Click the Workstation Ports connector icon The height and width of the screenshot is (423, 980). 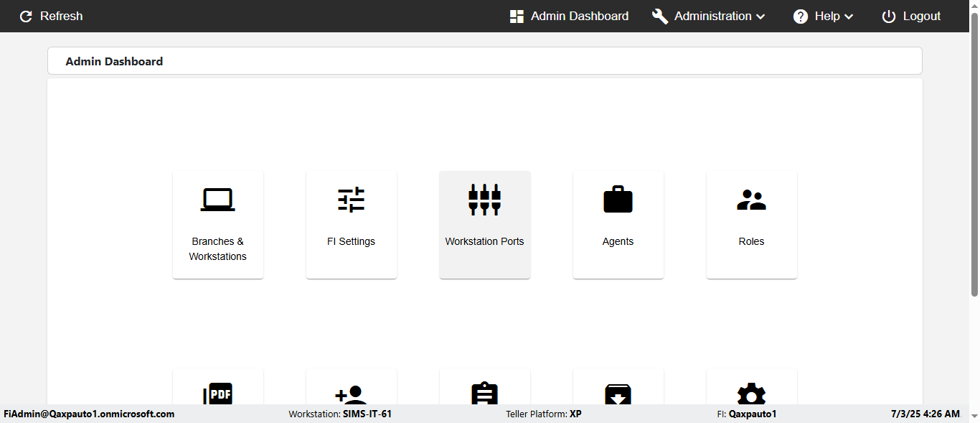point(485,200)
